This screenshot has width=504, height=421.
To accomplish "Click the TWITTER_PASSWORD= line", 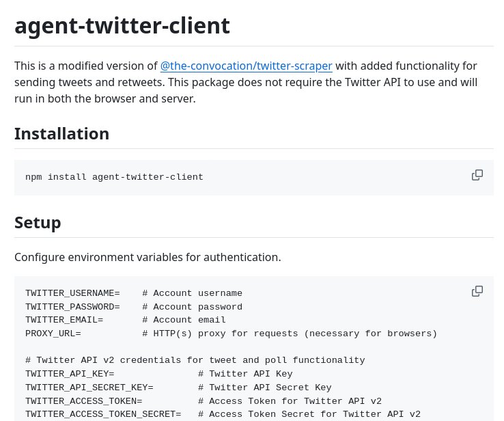I will tap(134, 306).
